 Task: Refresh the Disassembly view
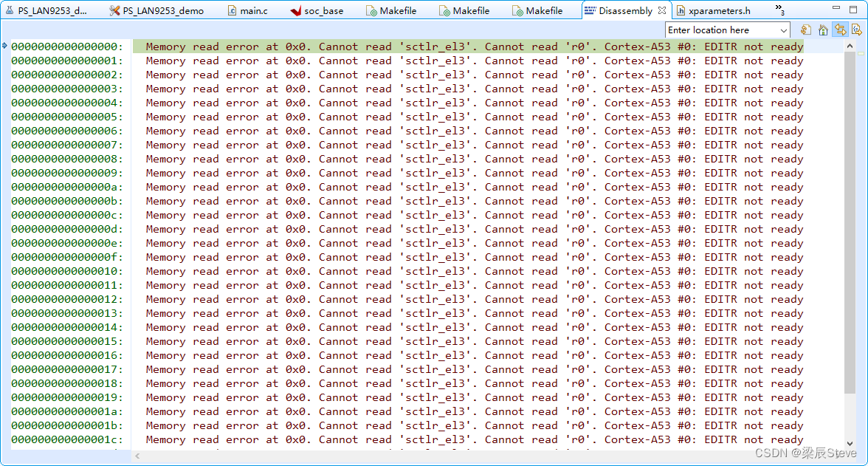point(807,30)
